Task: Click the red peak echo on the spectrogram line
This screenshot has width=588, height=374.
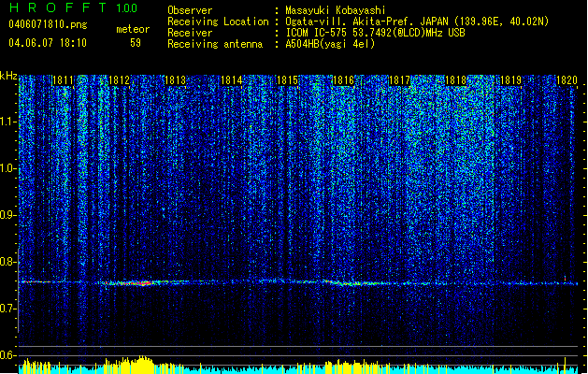Action: tap(143, 283)
